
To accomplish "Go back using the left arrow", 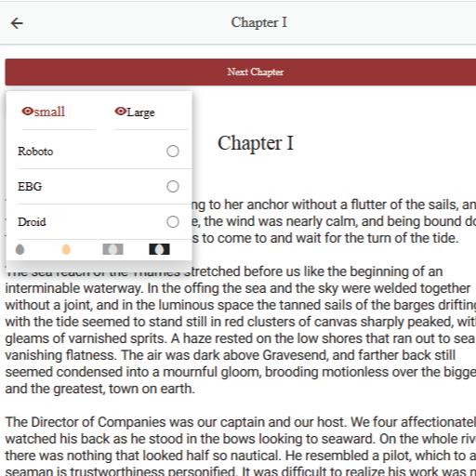I will 17,23.
